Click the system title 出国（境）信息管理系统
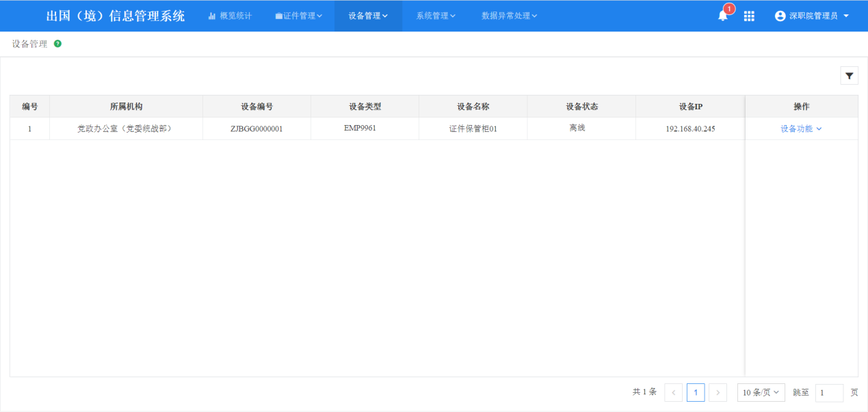 (x=116, y=16)
